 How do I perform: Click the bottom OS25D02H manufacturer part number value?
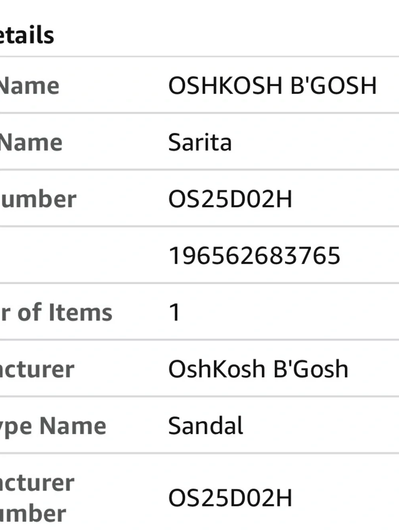(x=230, y=498)
